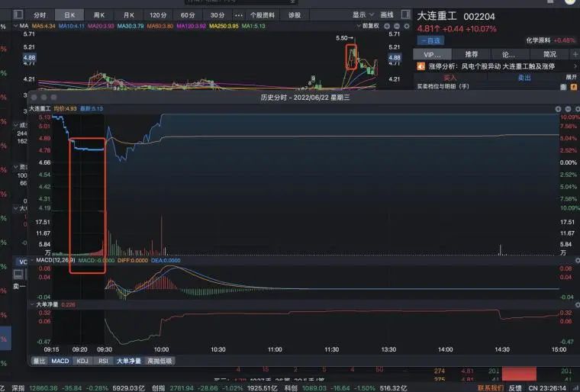Viewport: 580px width, 392px height.
Task: Open the 显示 display dropdown
Action: coord(363,14)
